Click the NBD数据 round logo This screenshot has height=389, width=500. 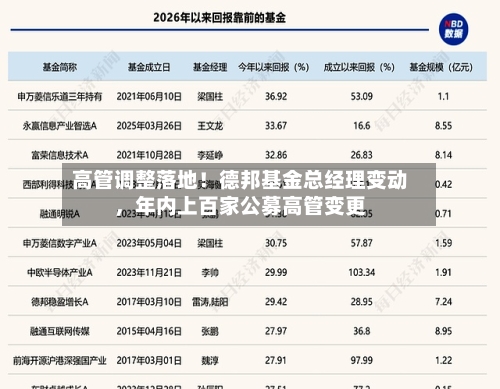[453, 29]
